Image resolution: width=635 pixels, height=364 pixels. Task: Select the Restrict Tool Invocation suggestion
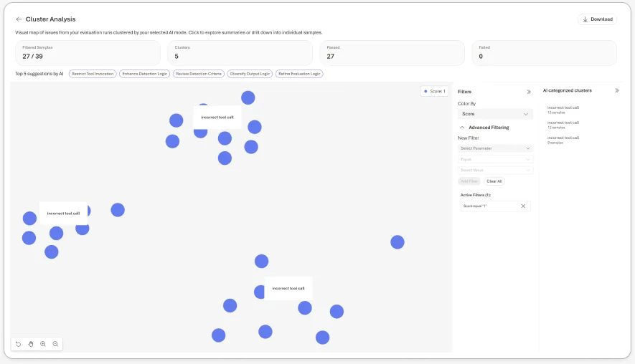(x=93, y=74)
